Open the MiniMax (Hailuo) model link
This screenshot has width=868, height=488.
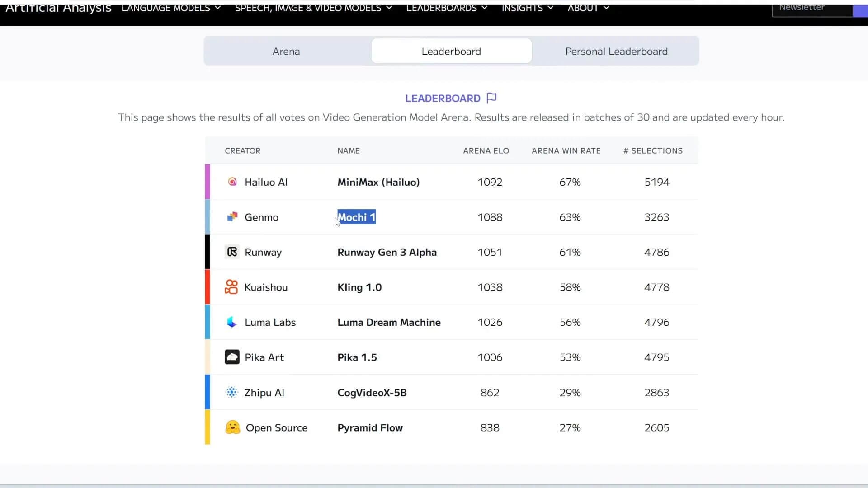click(x=378, y=182)
